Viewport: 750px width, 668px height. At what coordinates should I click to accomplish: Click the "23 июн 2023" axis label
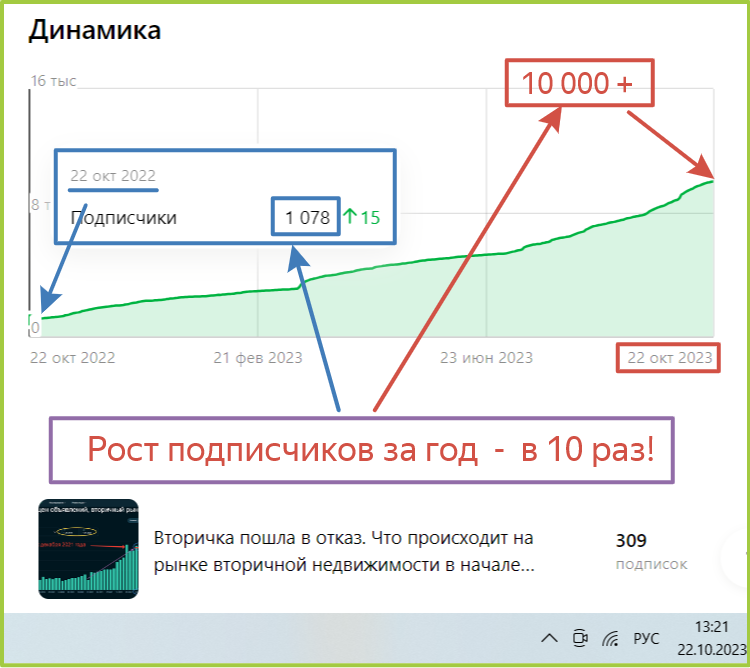pos(486,358)
